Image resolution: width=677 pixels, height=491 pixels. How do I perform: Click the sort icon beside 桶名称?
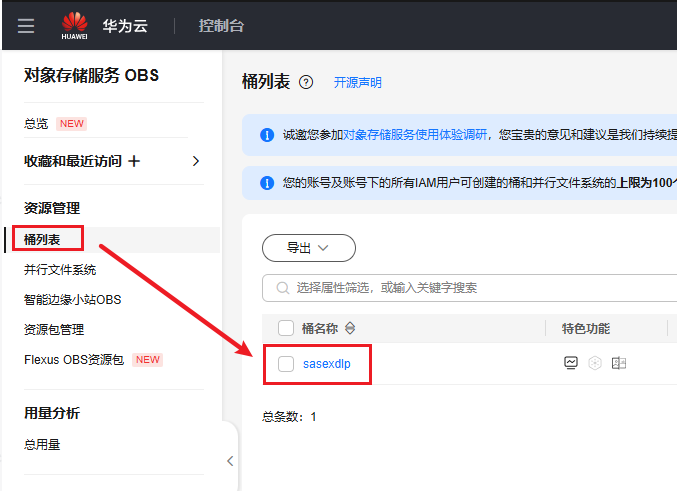tap(350, 328)
